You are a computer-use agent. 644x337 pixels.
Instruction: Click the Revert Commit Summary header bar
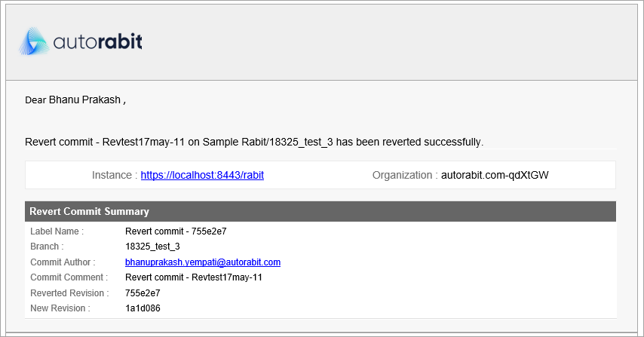coord(320,212)
